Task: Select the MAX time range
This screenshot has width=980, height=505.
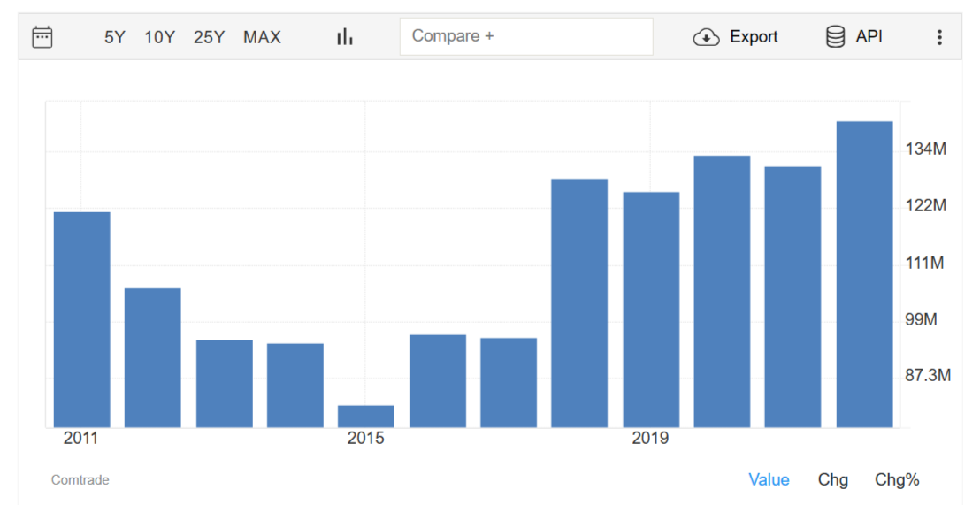Action: coord(262,37)
